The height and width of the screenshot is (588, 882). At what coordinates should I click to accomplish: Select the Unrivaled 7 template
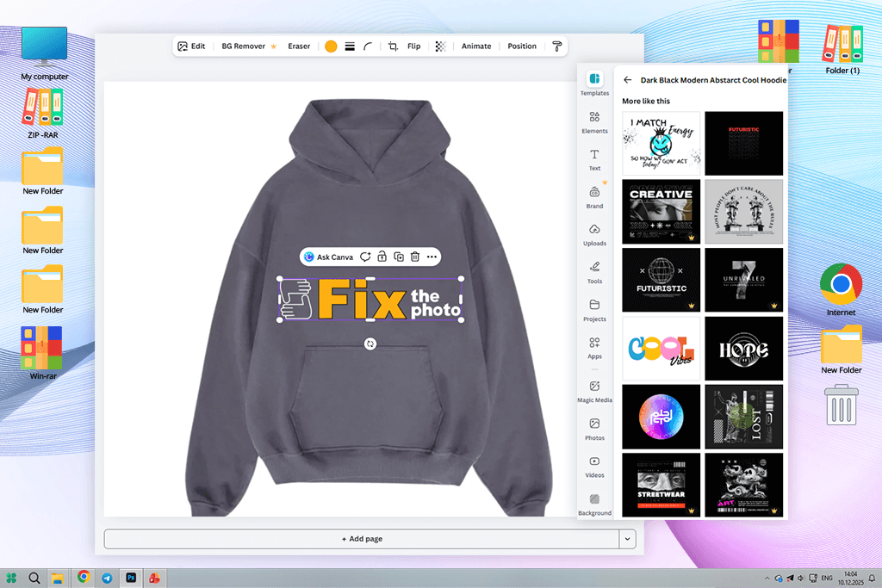[x=743, y=280]
